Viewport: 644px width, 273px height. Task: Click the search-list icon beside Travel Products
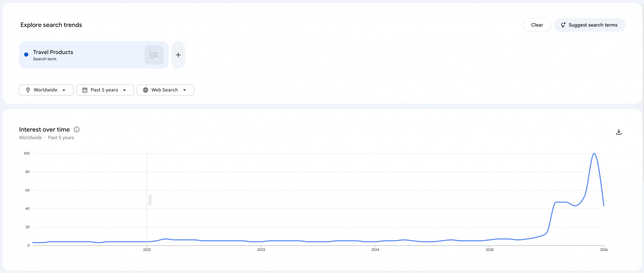(154, 55)
